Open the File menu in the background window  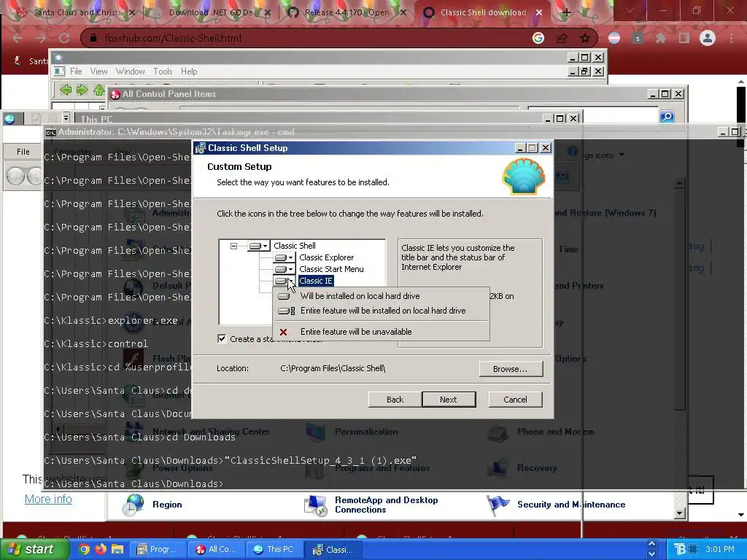(x=76, y=71)
